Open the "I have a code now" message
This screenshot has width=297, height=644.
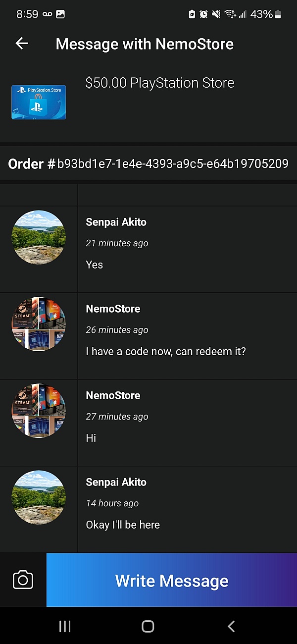[166, 352]
